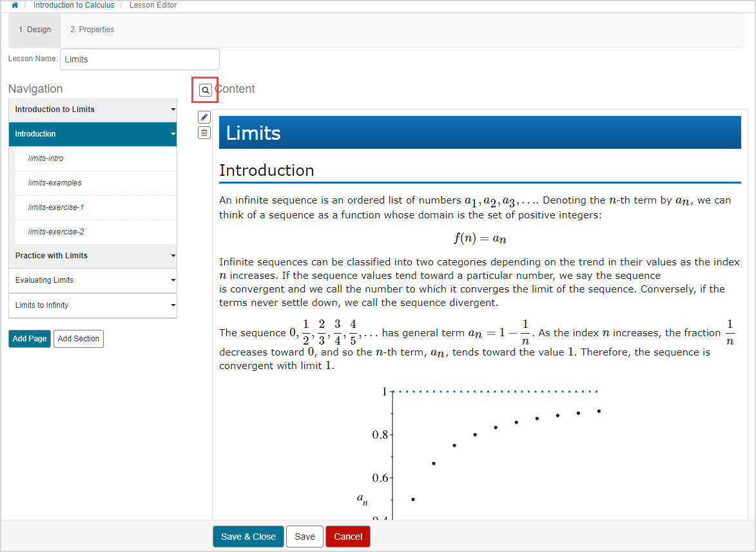
Task: Select the Design tab
Action: pos(35,30)
